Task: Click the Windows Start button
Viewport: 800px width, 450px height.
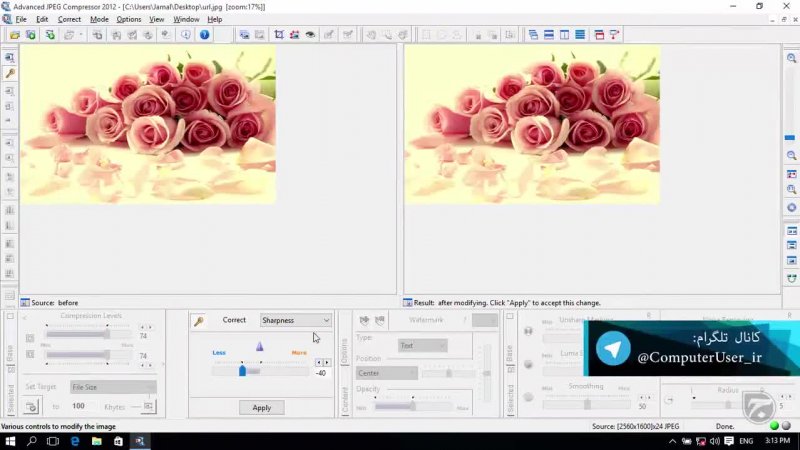Action: click(8, 441)
